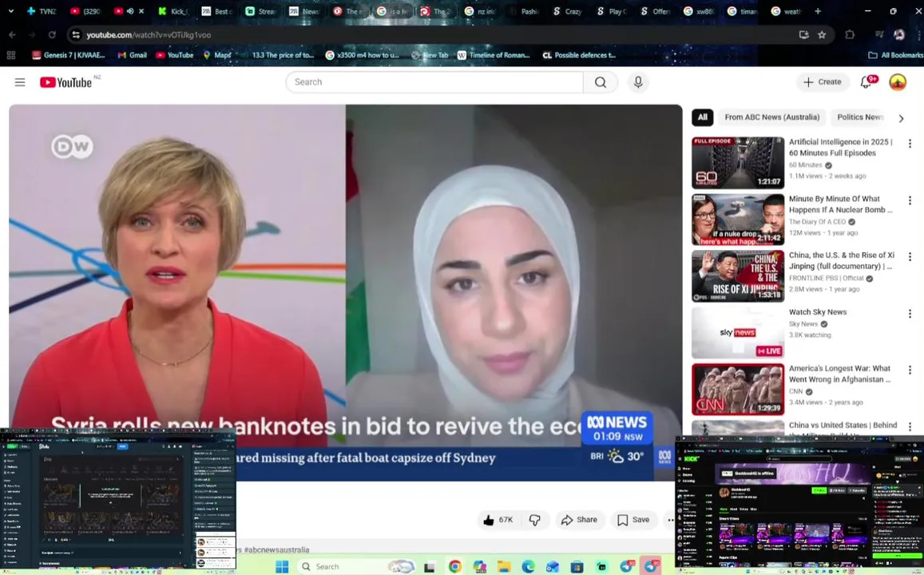Open Task View from the taskbar
The image size is (924, 575).
[x=430, y=567]
